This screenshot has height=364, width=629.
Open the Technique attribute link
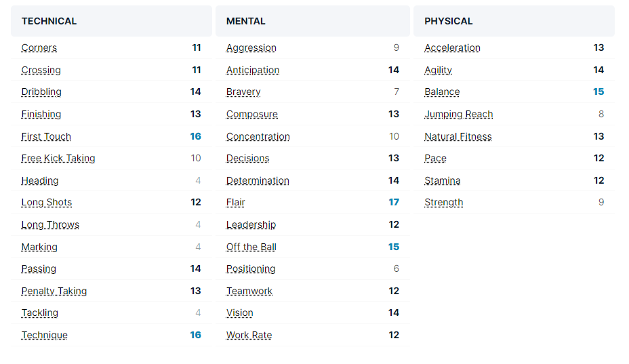click(x=45, y=335)
